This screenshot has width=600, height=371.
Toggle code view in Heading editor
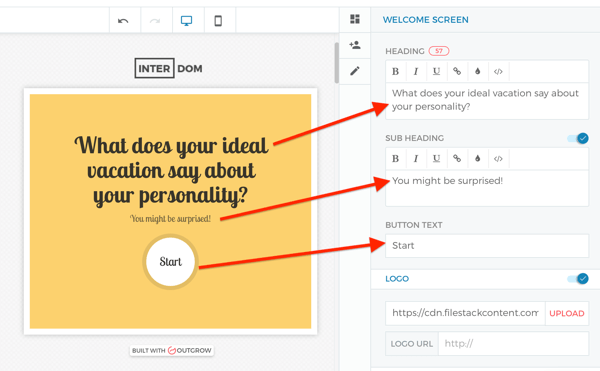[498, 72]
